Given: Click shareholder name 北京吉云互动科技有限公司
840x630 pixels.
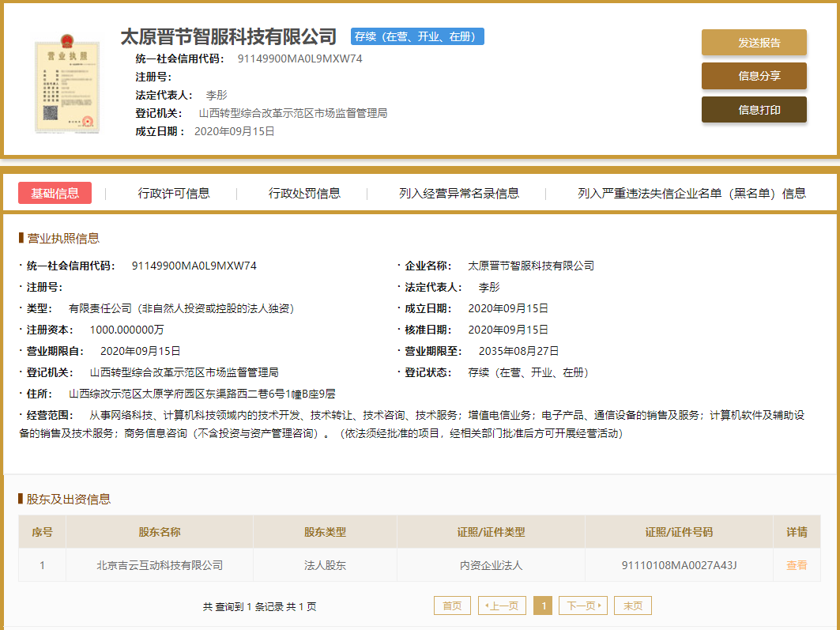Looking at the screenshot, I should click(x=160, y=565).
